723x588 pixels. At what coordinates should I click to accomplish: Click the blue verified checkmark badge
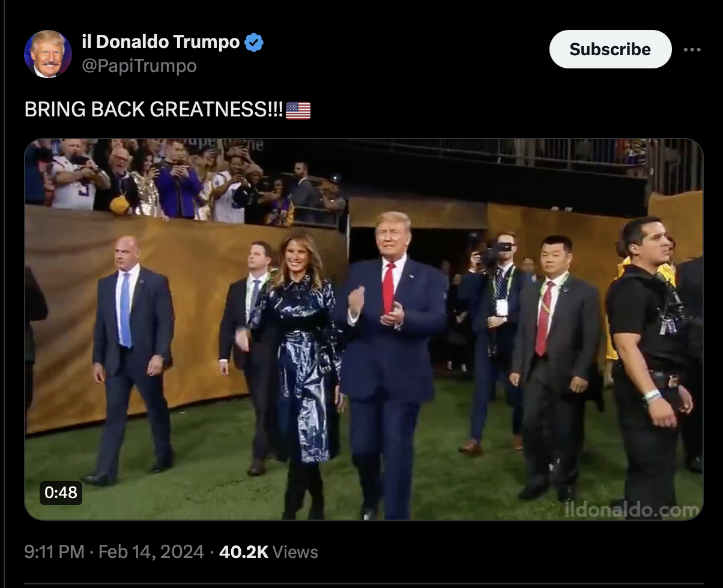point(254,43)
